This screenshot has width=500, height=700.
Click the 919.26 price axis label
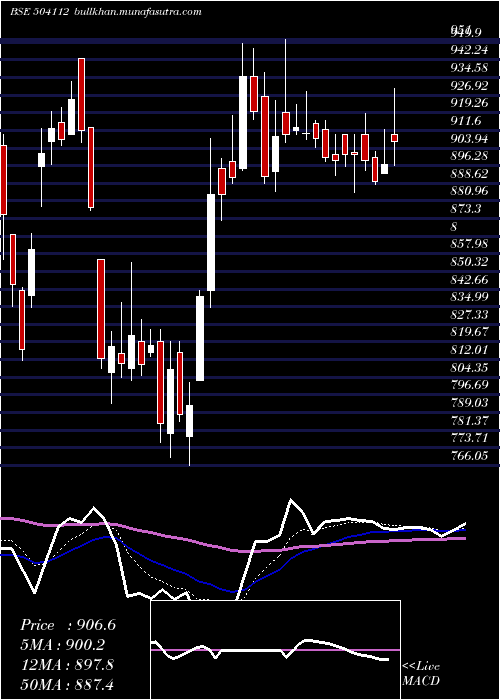click(469, 103)
